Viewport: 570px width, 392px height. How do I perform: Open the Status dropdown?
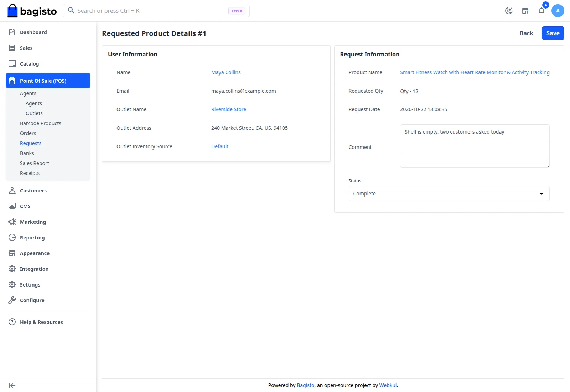[x=449, y=194]
